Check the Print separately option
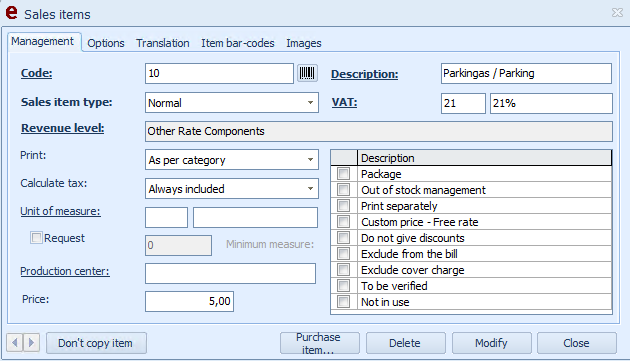Image resolution: width=630 pixels, height=361 pixels. (x=344, y=206)
